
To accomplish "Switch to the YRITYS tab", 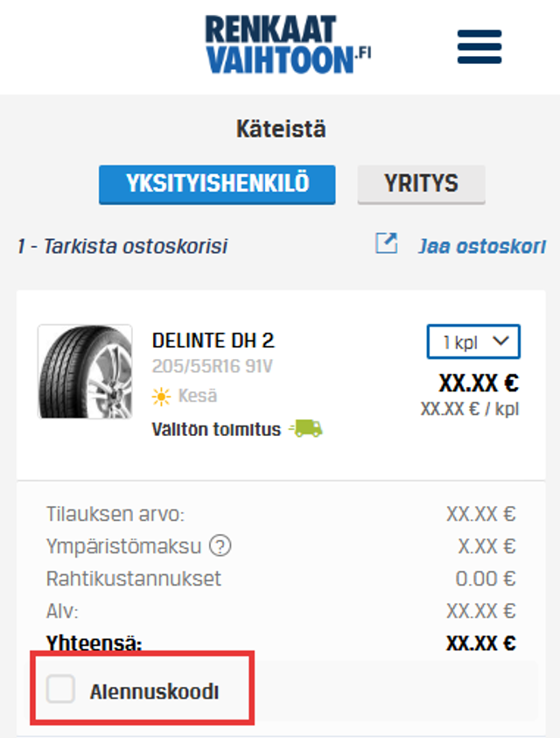I will click(x=421, y=185).
